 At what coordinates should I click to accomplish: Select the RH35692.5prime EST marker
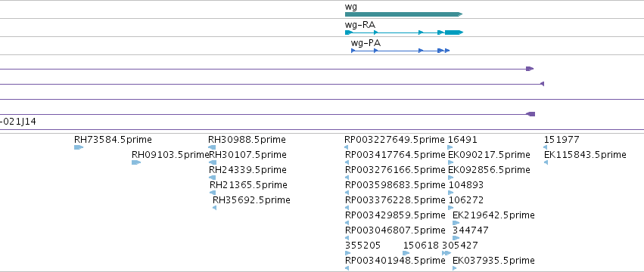click(x=214, y=208)
